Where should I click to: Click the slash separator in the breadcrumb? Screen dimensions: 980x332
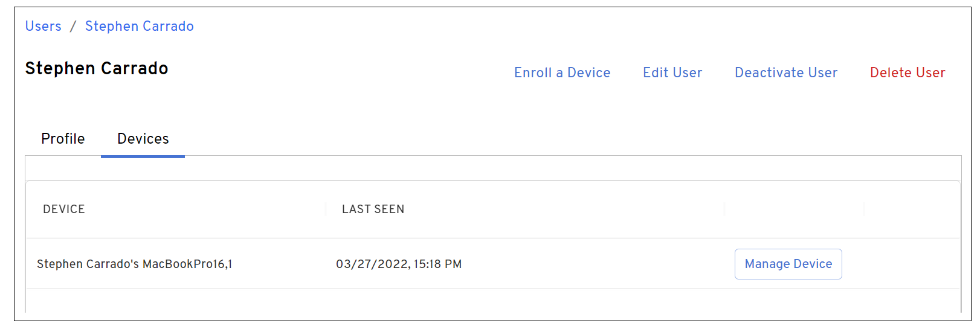(x=73, y=27)
